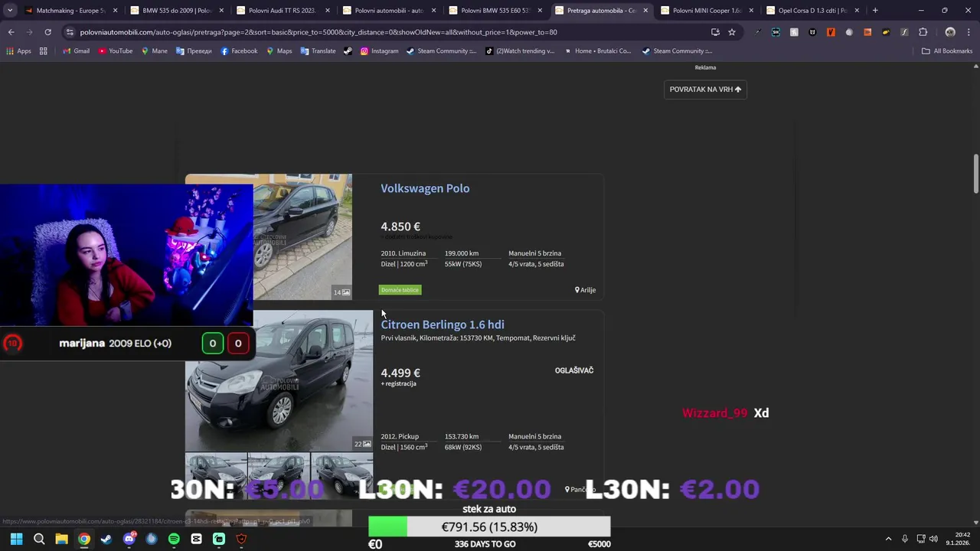Switch to the Polovni MINI Cooper tab
This screenshot has height=551, width=980.
tap(707, 11)
